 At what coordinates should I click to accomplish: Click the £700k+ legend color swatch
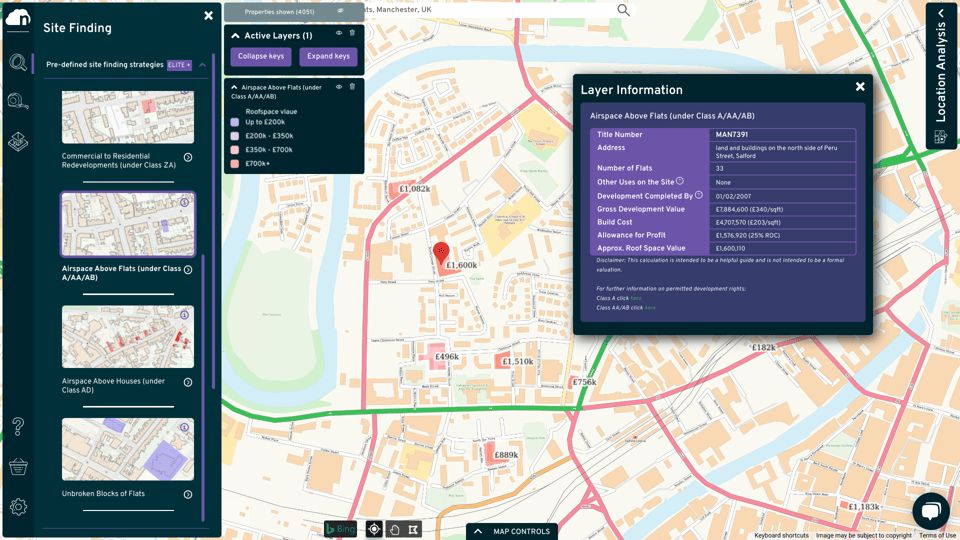point(235,164)
